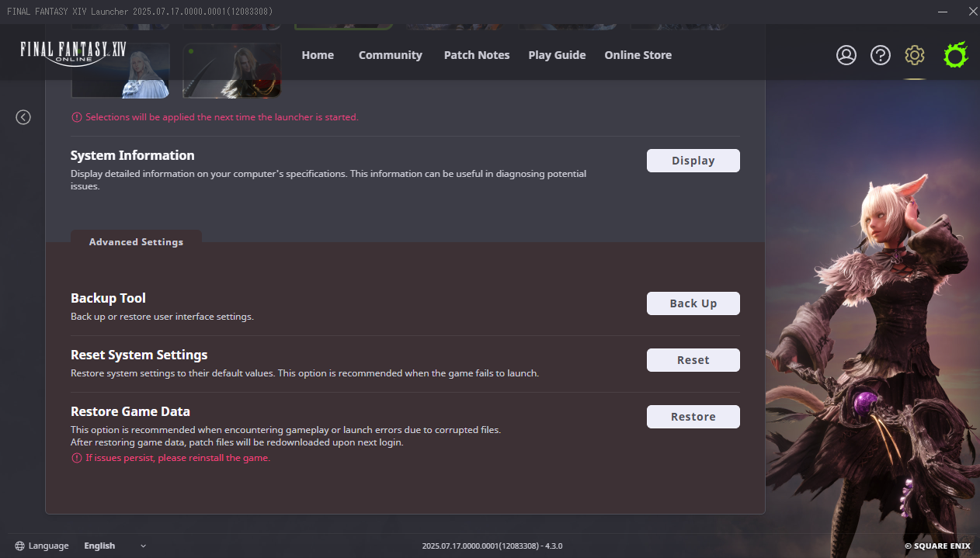Open Patch Notes page

[477, 55]
